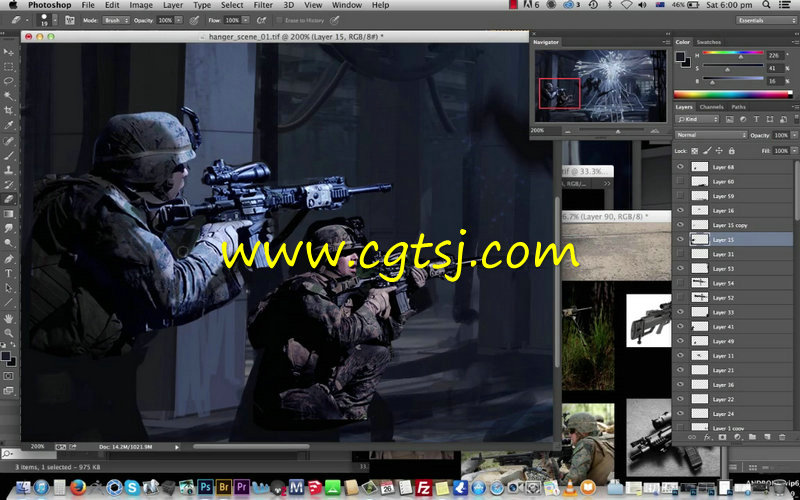Delete layer using the trash icon

(x=782, y=437)
